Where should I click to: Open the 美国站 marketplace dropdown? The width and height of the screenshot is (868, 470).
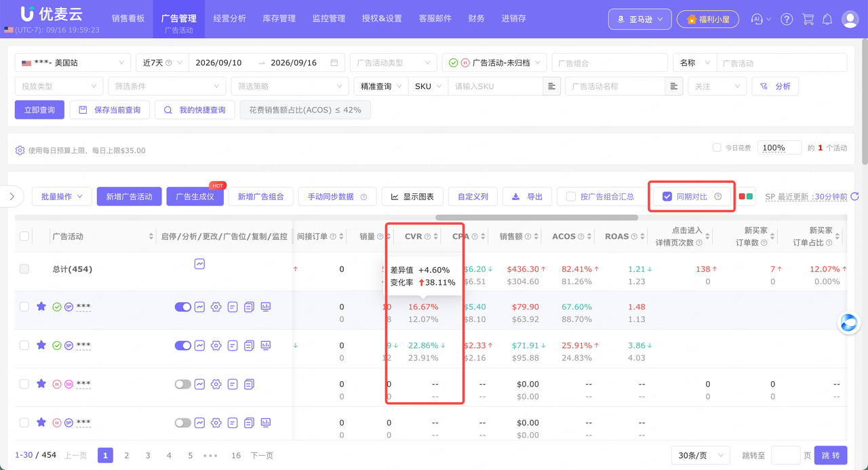tap(73, 62)
